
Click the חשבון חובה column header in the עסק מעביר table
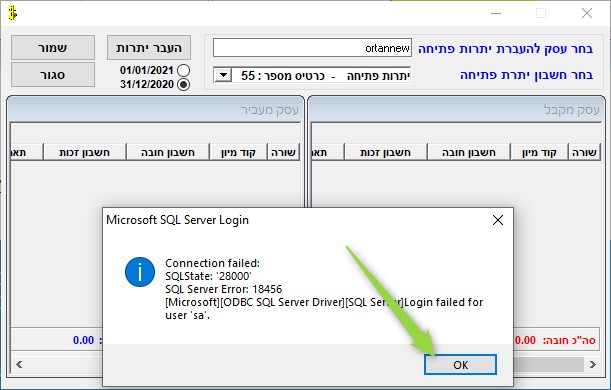click(x=168, y=152)
